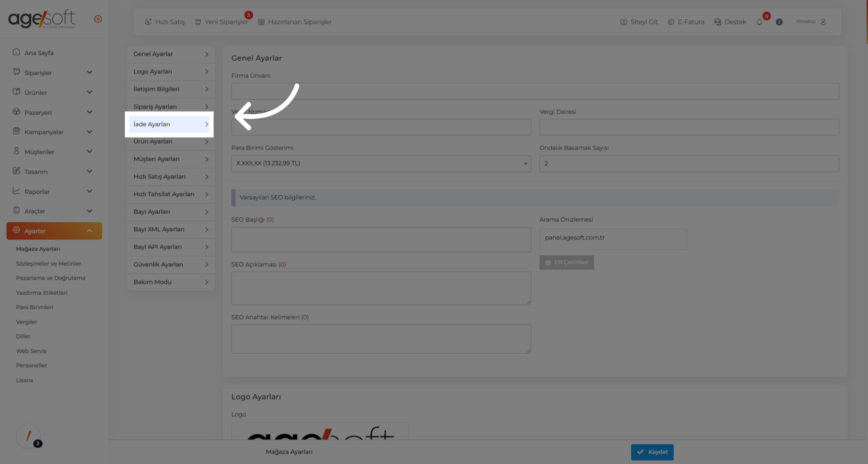Click the Destek headset icon
The height and width of the screenshot is (464, 868).
coord(718,22)
